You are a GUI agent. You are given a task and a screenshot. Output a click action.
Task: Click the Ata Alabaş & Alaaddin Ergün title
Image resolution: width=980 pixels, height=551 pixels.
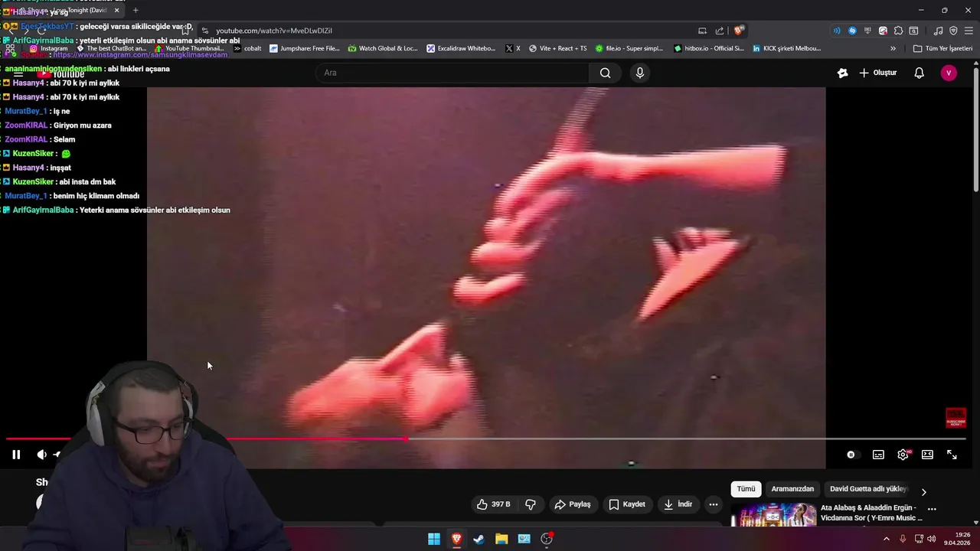tap(871, 513)
